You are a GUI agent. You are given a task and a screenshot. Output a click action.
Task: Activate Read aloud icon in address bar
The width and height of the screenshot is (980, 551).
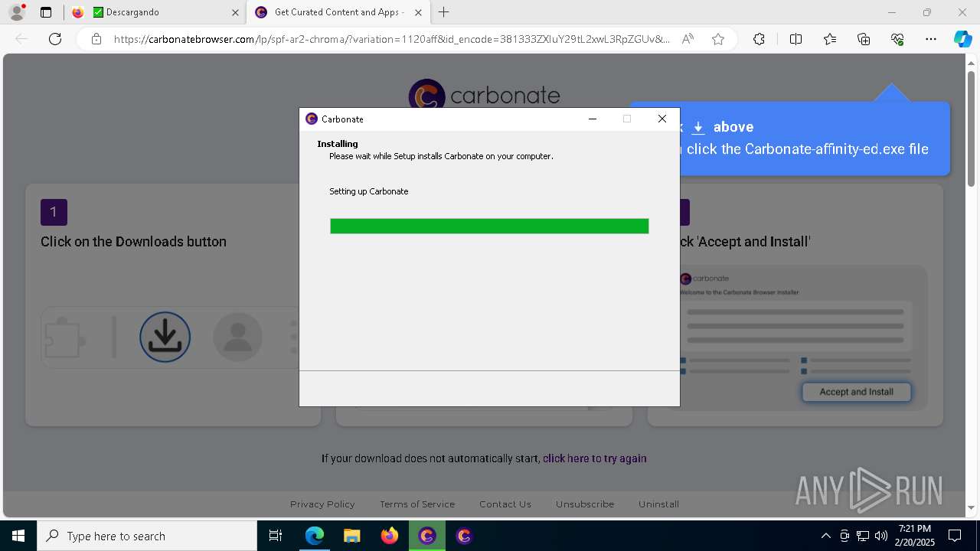coord(688,39)
